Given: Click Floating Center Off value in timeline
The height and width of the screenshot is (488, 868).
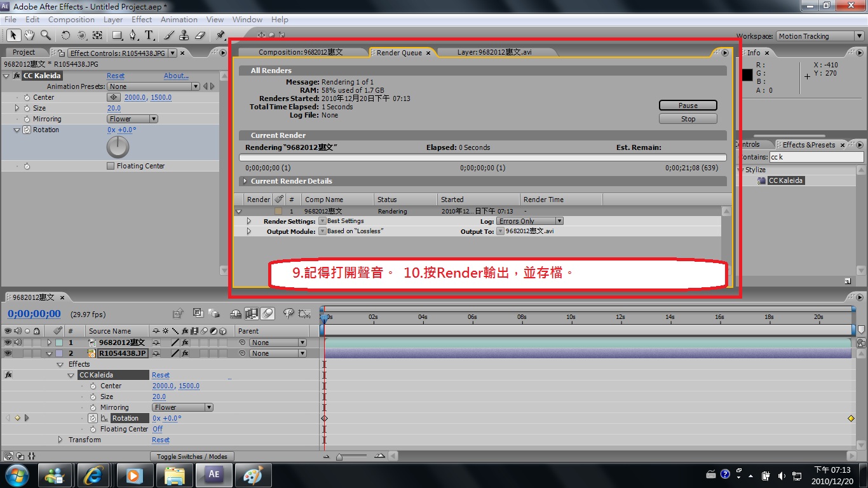Looking at the screenshot, I should pyautogui.click(x=158, y=429).
